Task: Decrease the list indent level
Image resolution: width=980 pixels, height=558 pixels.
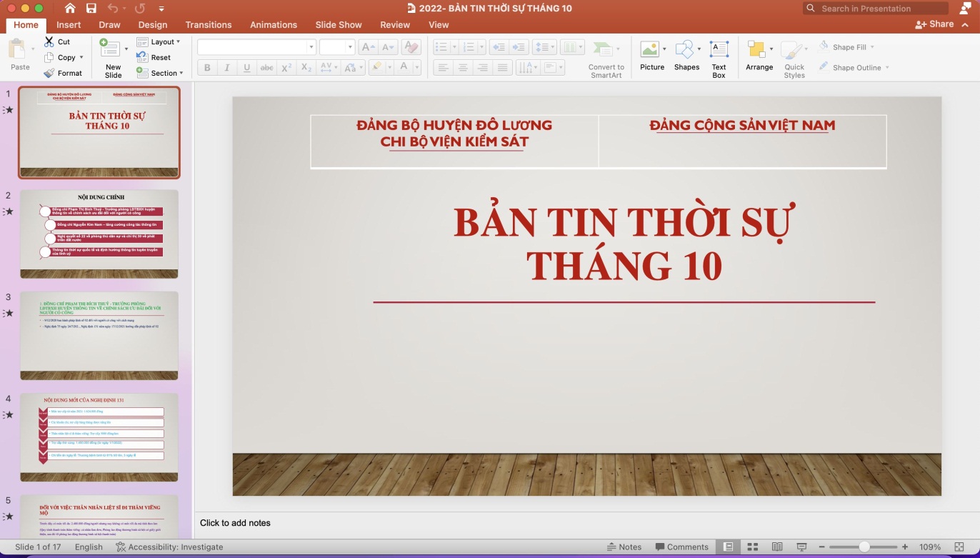Action: pos(499,47)
